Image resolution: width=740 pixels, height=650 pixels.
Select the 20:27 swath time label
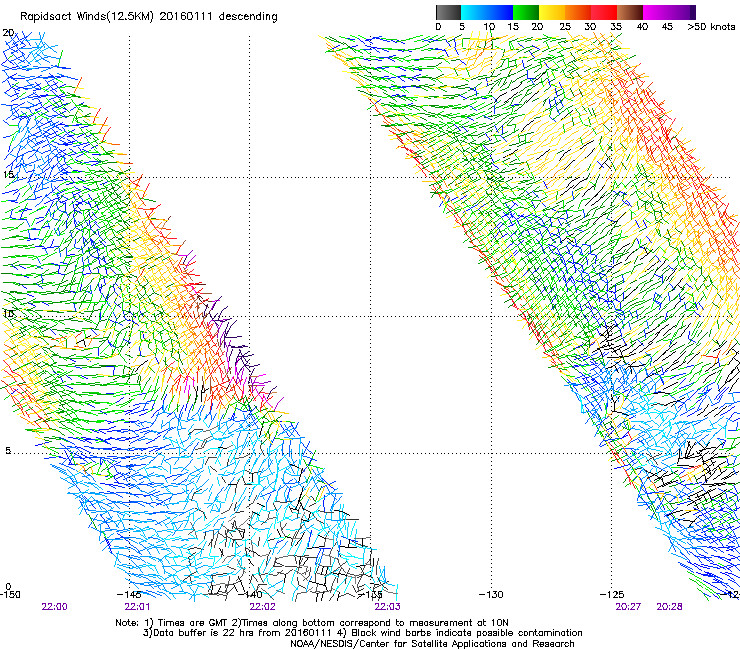click(628, 607)
